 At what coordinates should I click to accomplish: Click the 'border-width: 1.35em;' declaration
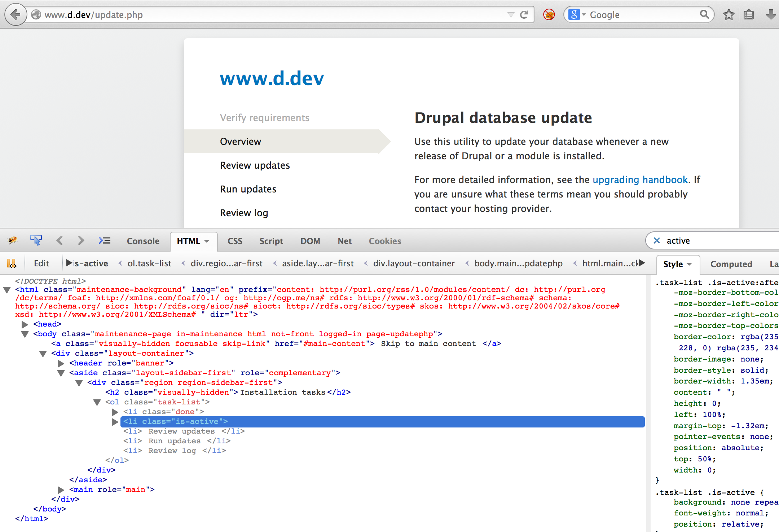tap(723, 381)
